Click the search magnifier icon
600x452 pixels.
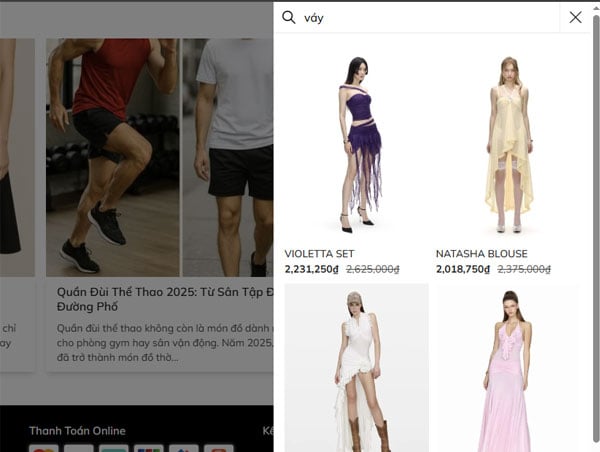click(289, 17)
